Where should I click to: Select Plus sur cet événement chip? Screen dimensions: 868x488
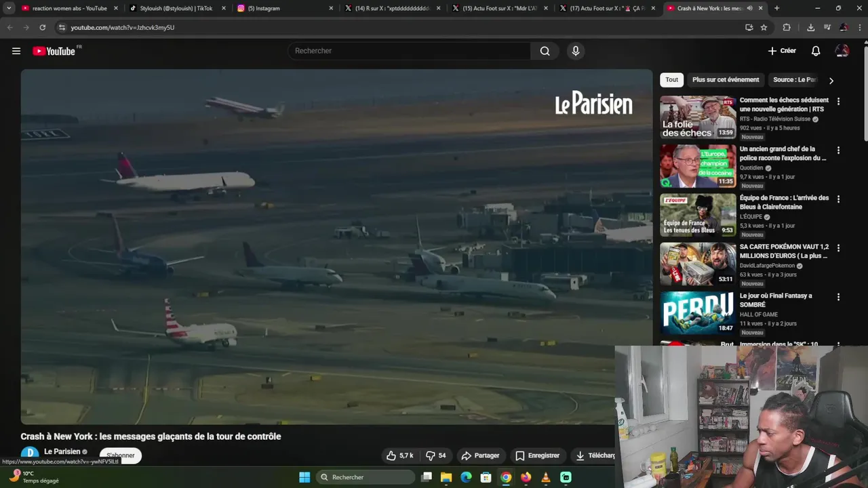(726, 80)
